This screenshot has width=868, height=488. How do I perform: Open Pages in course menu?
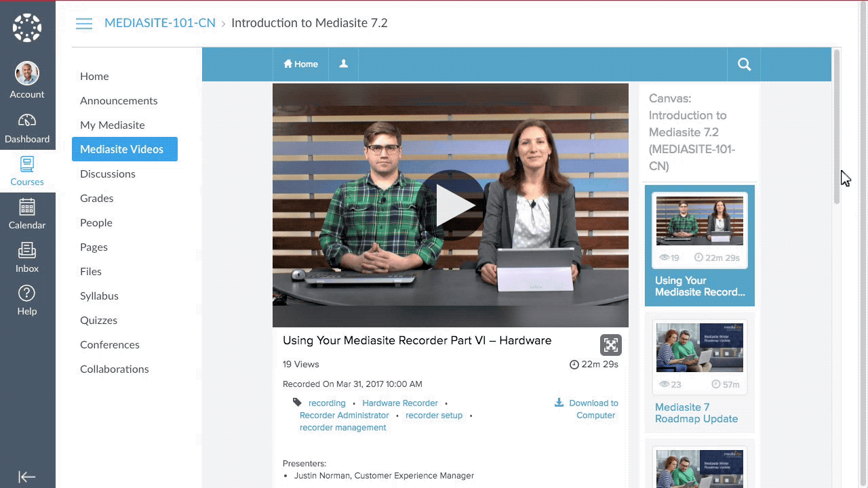(x=94, y=247)
